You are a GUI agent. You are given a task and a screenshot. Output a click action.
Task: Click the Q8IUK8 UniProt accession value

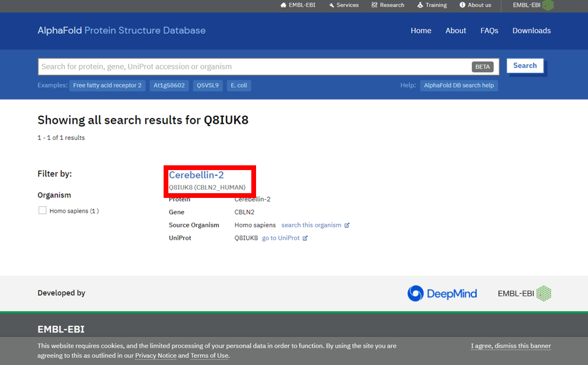tap(246, 238)
